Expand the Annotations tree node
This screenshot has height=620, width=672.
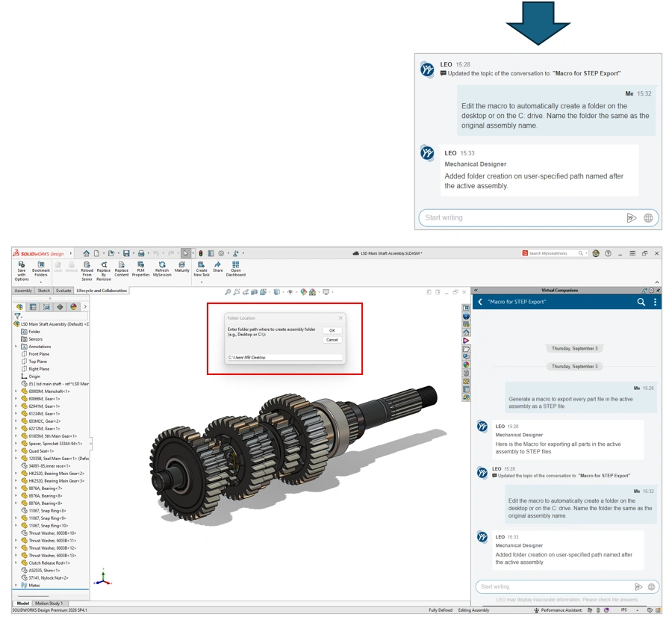(x=16, y=347)
